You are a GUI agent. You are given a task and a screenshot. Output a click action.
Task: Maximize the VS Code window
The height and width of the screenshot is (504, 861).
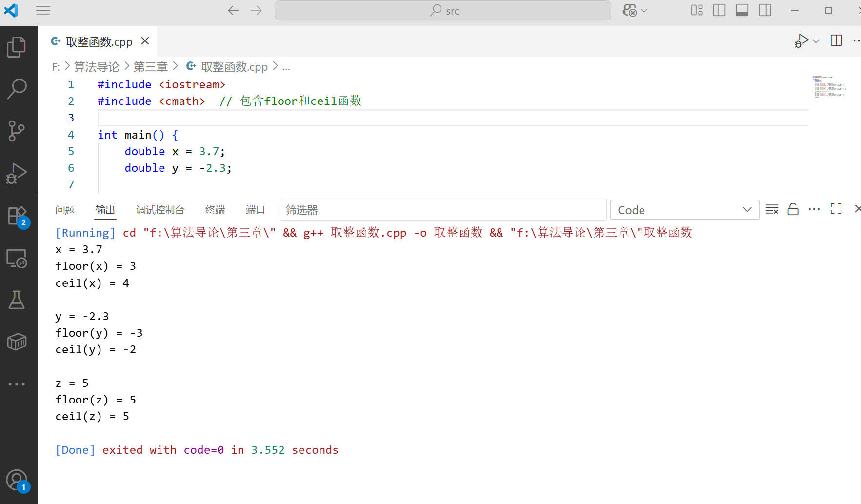[828, 10]
